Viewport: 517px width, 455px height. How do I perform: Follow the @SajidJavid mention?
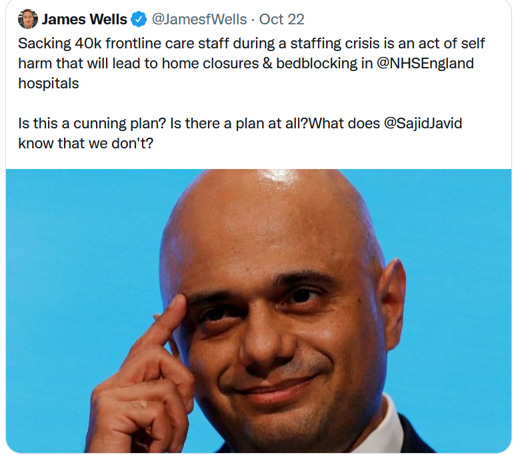tap(423, 123)
